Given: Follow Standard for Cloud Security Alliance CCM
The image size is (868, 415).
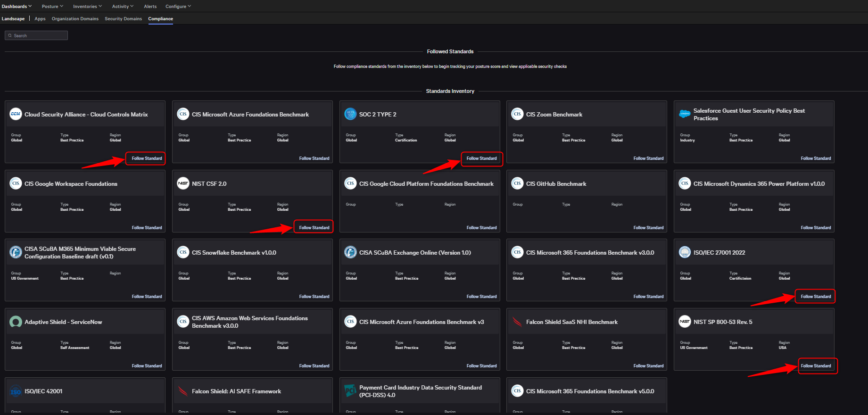Looking at the screenshot, I should tap(147, 158).
